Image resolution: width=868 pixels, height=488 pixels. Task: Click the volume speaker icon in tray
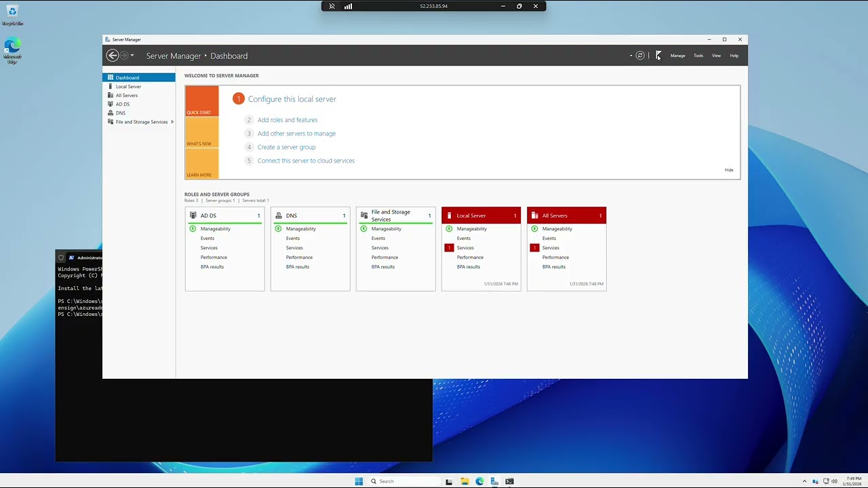point(834,481)
